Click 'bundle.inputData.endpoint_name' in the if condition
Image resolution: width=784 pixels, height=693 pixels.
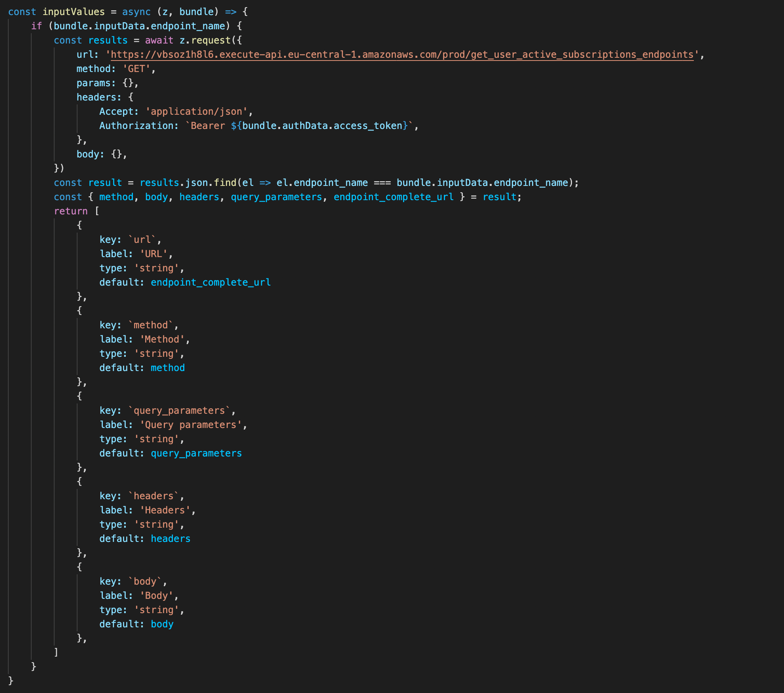tap(139, 26)
